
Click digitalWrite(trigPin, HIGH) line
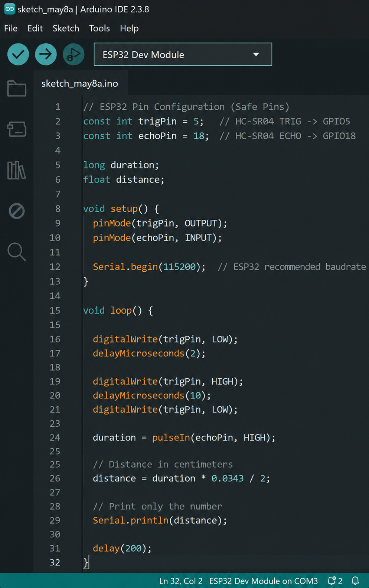168,381
